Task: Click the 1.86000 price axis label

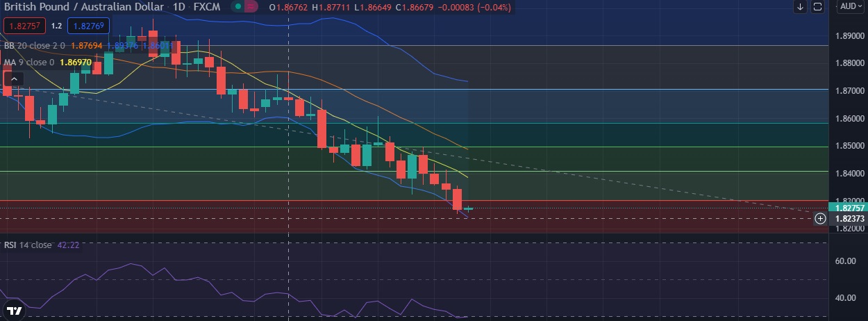Action: [x=849, y=119]
